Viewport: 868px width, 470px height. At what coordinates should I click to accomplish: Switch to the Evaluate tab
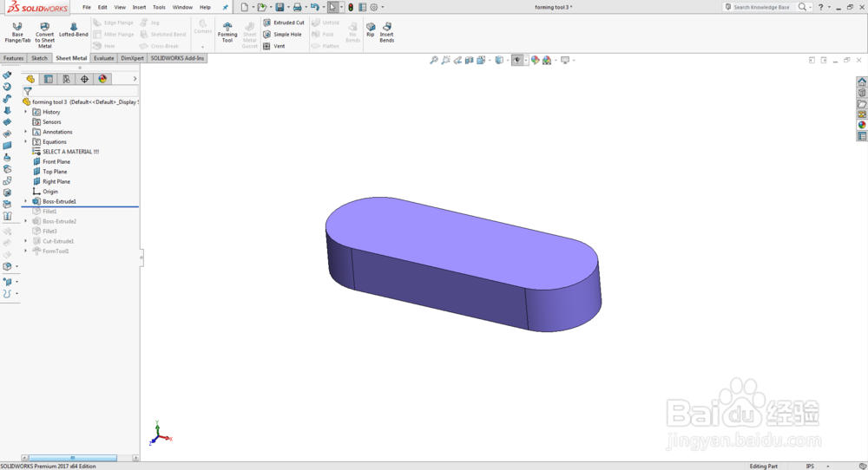pos(103,58)
